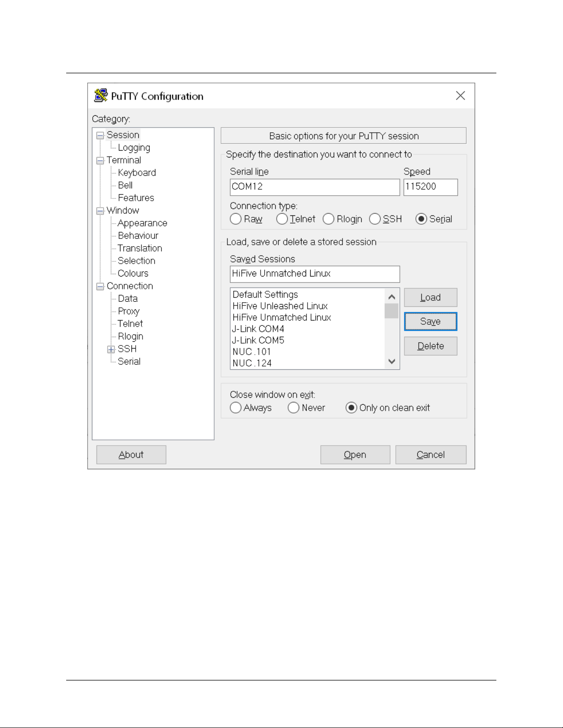
Task: Open the Selection category
Action: point(136,261)
